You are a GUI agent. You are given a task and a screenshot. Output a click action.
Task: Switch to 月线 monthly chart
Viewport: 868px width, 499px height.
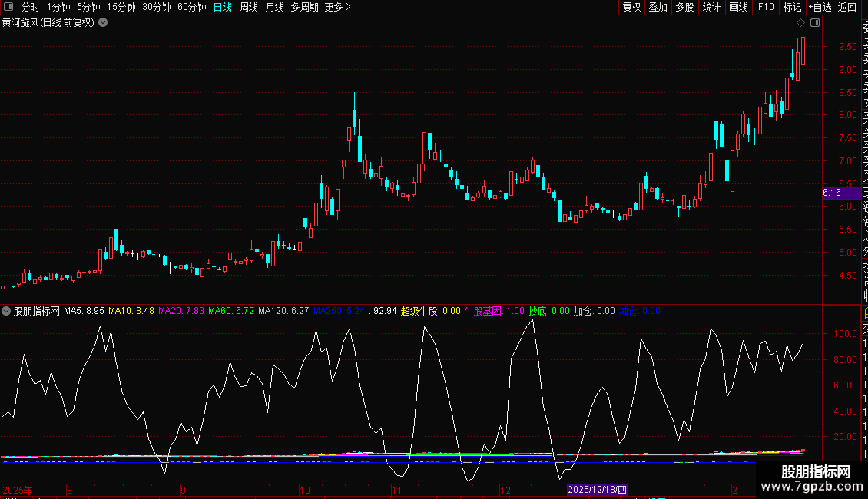274,7
